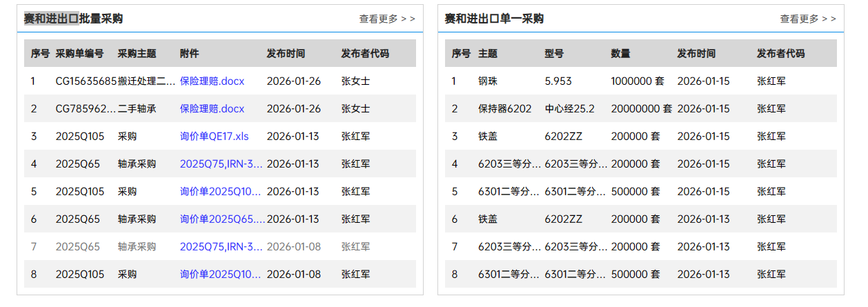Click model 中心经25.2 cell

click(569, 108)
